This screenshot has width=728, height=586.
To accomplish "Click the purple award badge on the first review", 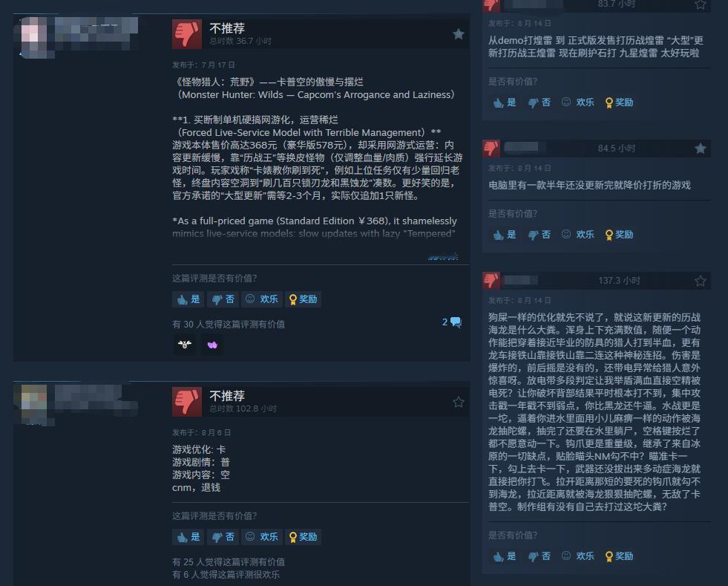I will (212, 345).
